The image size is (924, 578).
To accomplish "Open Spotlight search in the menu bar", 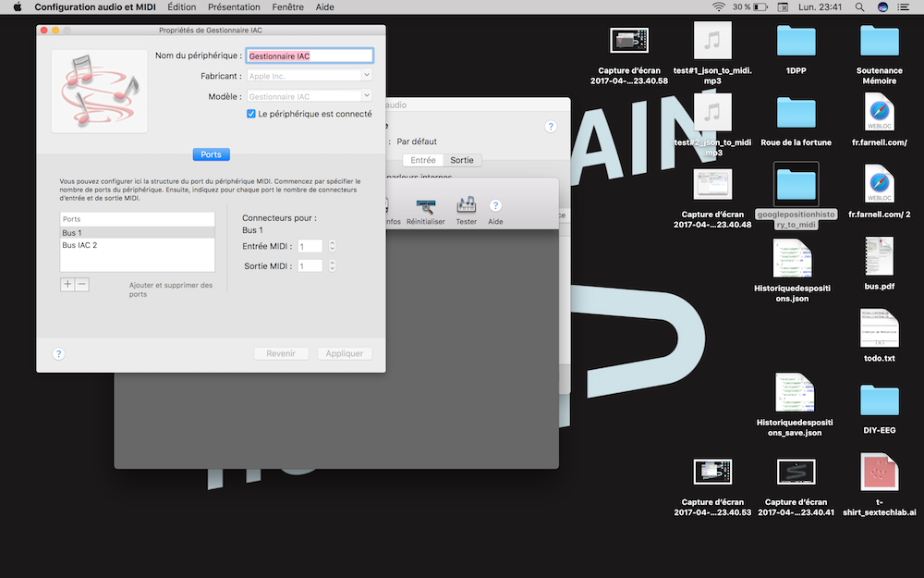I will tap(859, 7).
